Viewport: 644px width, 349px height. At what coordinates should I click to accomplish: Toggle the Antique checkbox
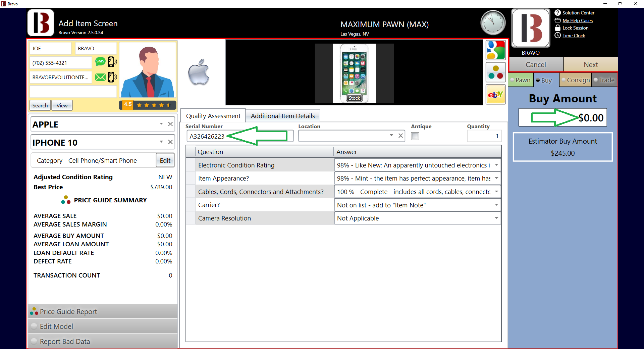tap(415, 136)
